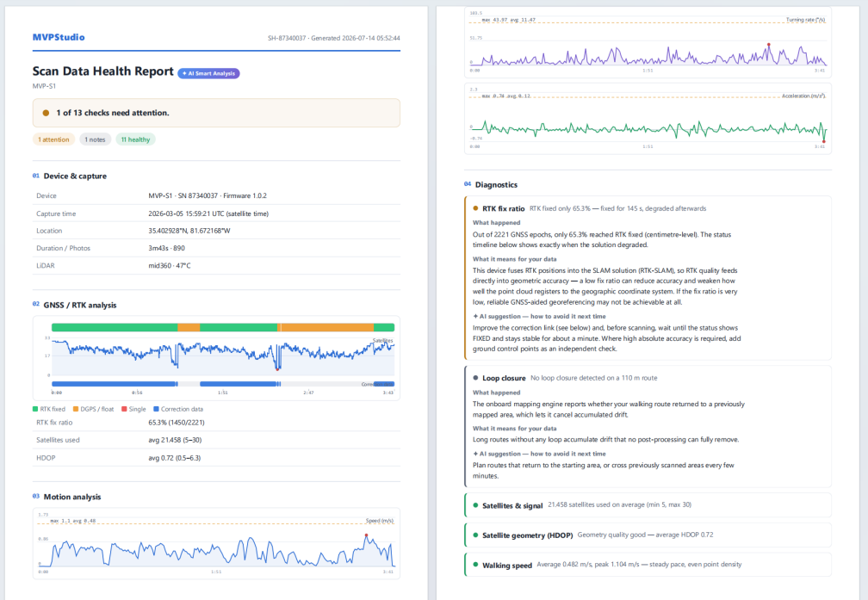
Task: Click the orange attention dot in summary banner
Action: [46, 113]
